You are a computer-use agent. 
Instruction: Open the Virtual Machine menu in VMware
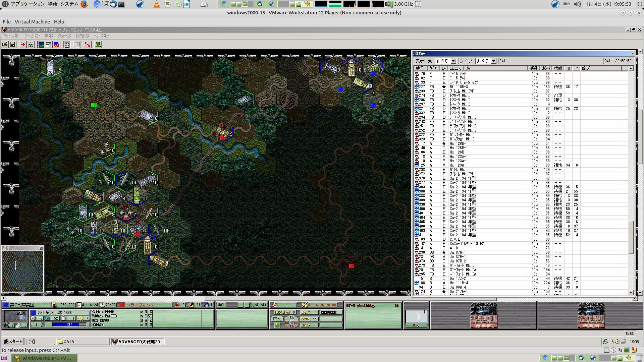coord(32,22)
